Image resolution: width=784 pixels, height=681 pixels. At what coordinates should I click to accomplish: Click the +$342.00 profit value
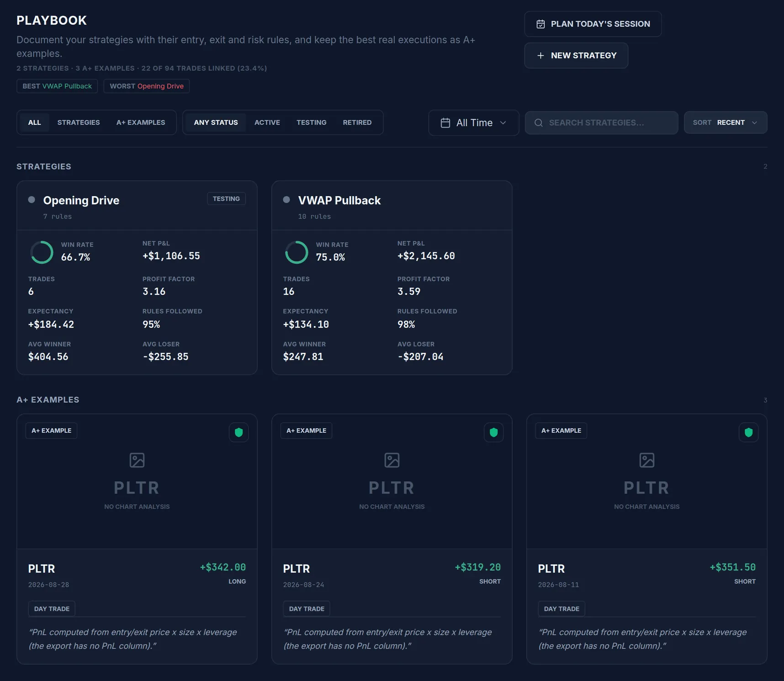click(223, 568)
